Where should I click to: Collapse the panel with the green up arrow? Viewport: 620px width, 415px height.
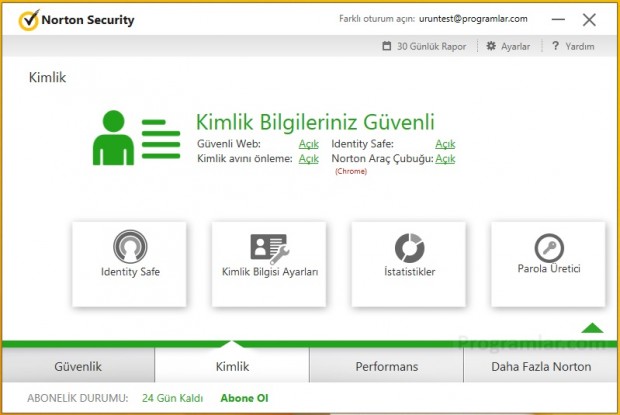click(x=592, y=328)
